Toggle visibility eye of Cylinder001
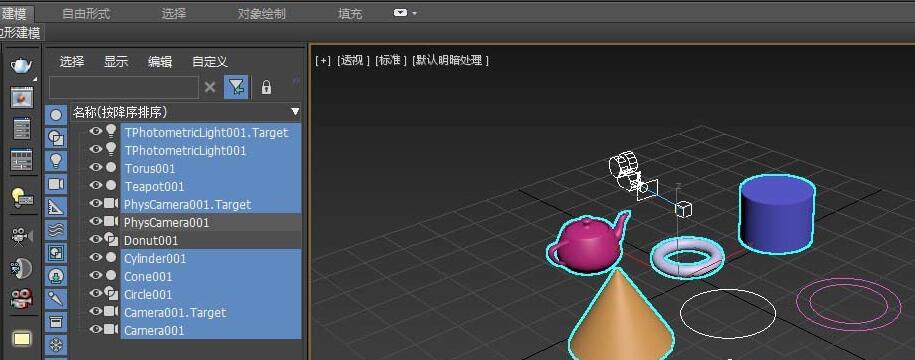Screen dimensions: 915x360 click(96, 257)
